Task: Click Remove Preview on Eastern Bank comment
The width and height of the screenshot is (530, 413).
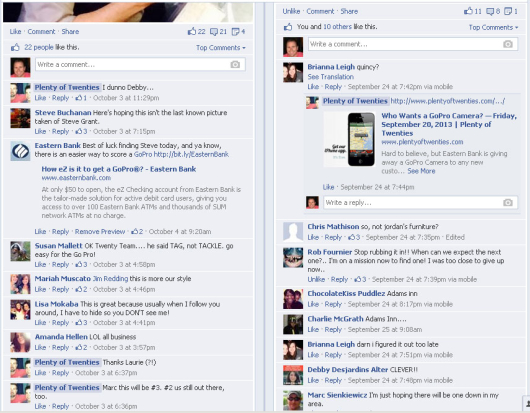Action: click(x=100, y=232)
